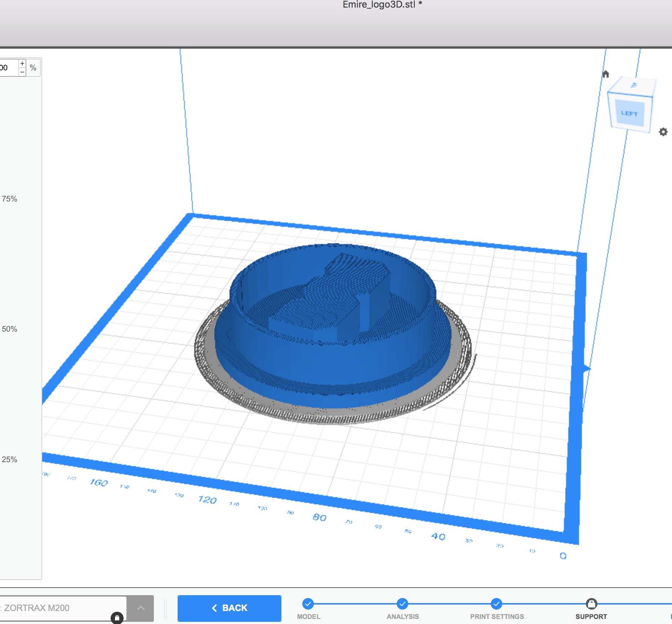
Task: Click the ANALYSIS step checkmark circle
Action: (x=402, y=603)
